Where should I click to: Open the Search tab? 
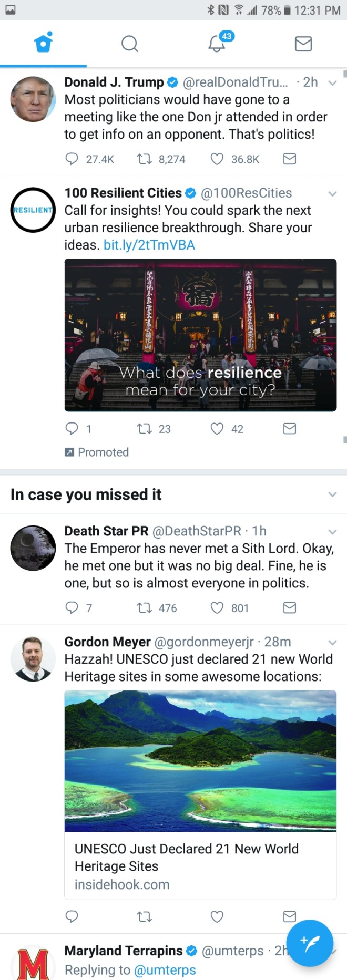pyautogui.click(x=129, y=44)
